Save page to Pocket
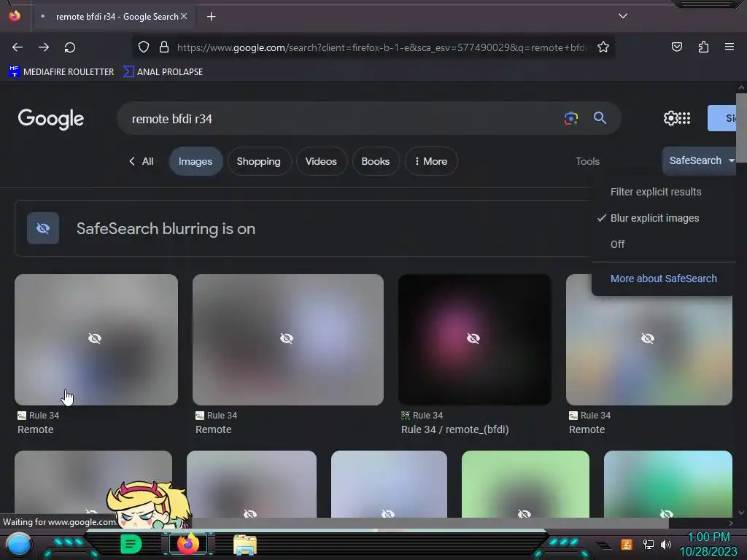This screenshot has height=560, width=747. click(676, 47)
